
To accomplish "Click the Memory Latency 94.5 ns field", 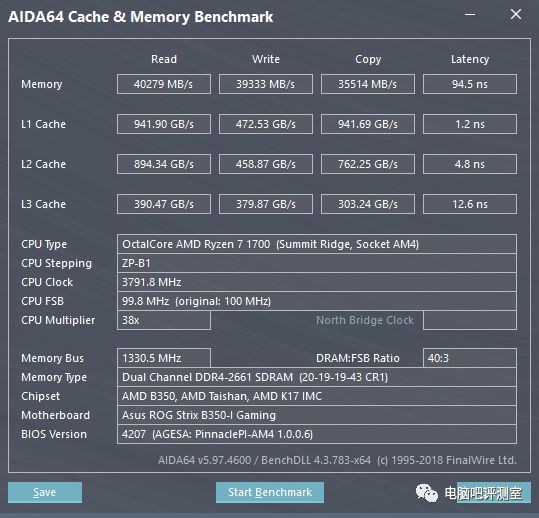I will [470, 84].
